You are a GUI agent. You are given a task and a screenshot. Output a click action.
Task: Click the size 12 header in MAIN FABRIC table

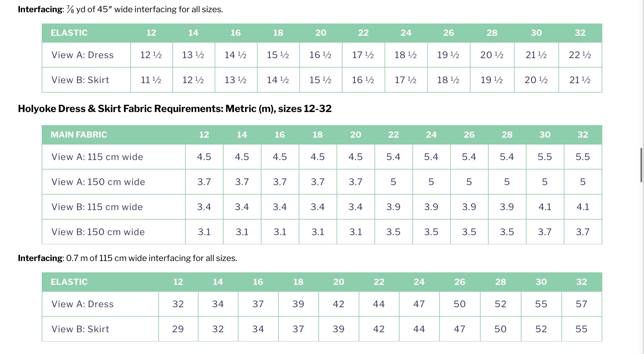(x=204, y=135)
